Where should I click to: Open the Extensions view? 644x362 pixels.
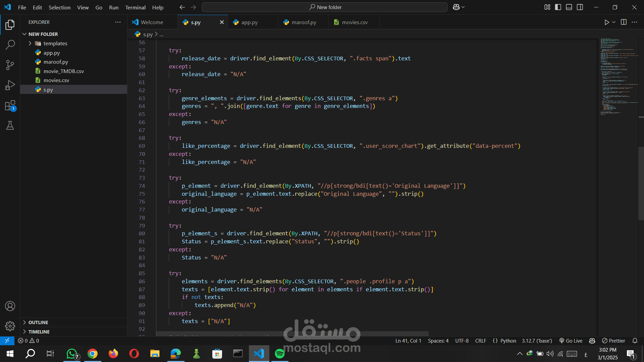(10, 106)
